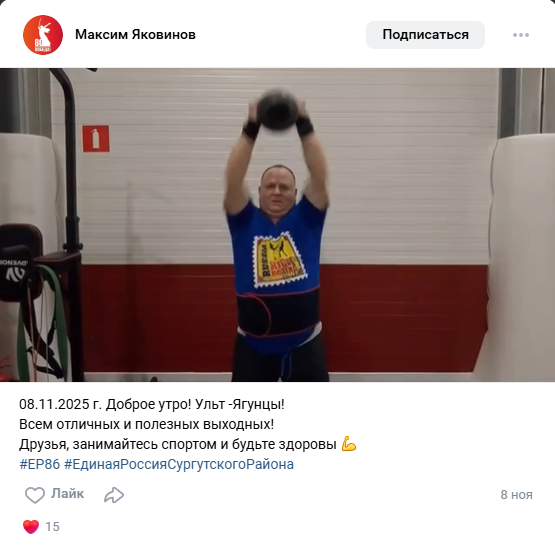Click the red heart reaction icon
This screenshot has height=548, width=555.
[x=31, y=526]
